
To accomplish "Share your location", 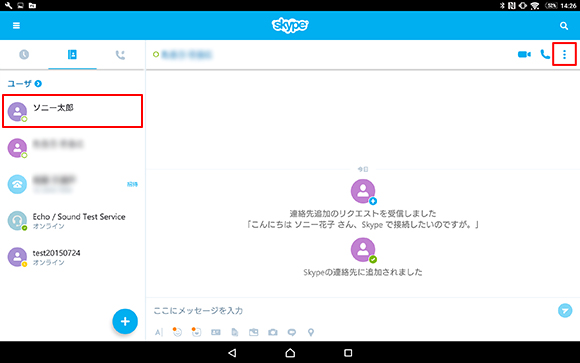I will tap(311, 332).
